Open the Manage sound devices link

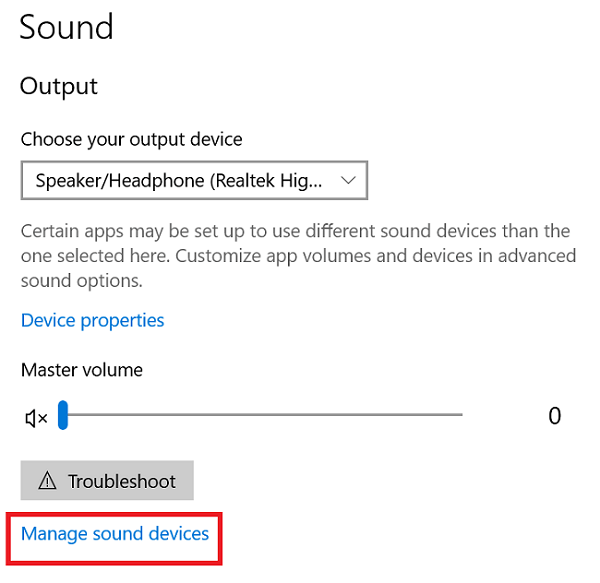pos(115,534)
